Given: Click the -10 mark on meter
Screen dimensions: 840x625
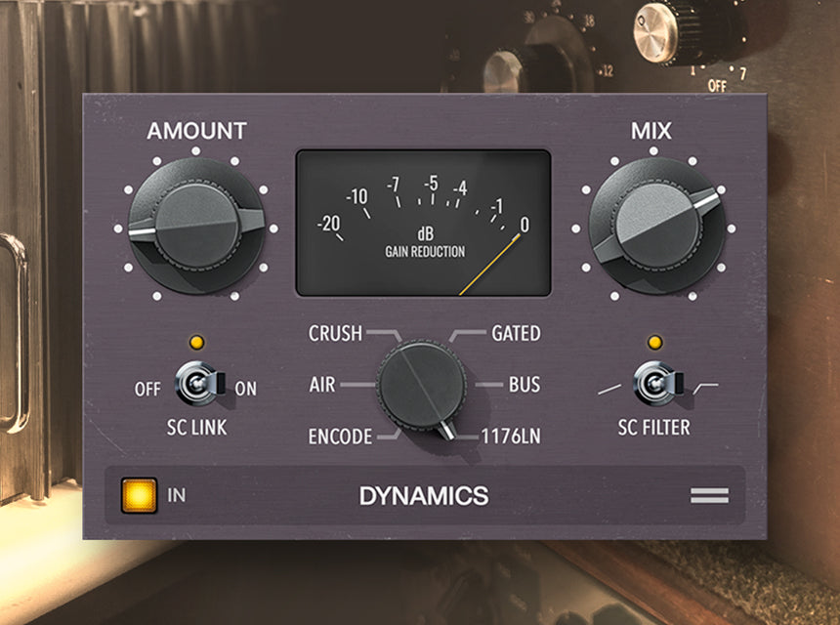Looking at the screenshot, I should click(357, 196).
